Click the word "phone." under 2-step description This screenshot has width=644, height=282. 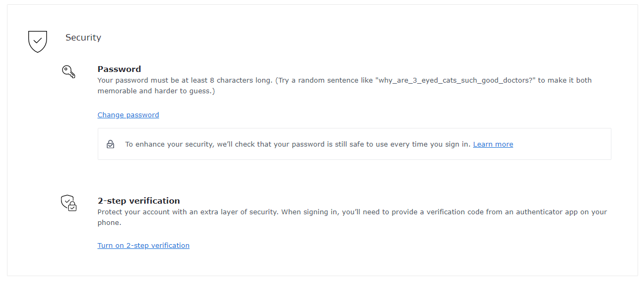109,223
